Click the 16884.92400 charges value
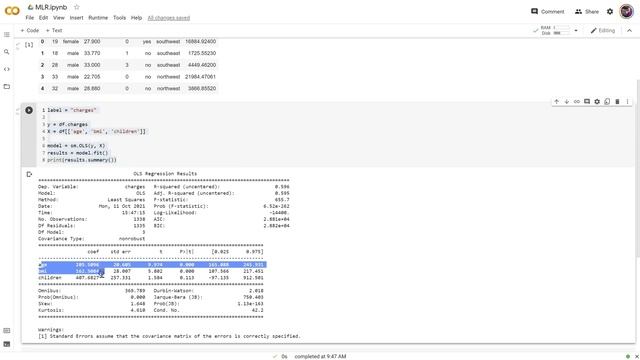The height and width of the screenshot is (360, 640). pos(200,42)
